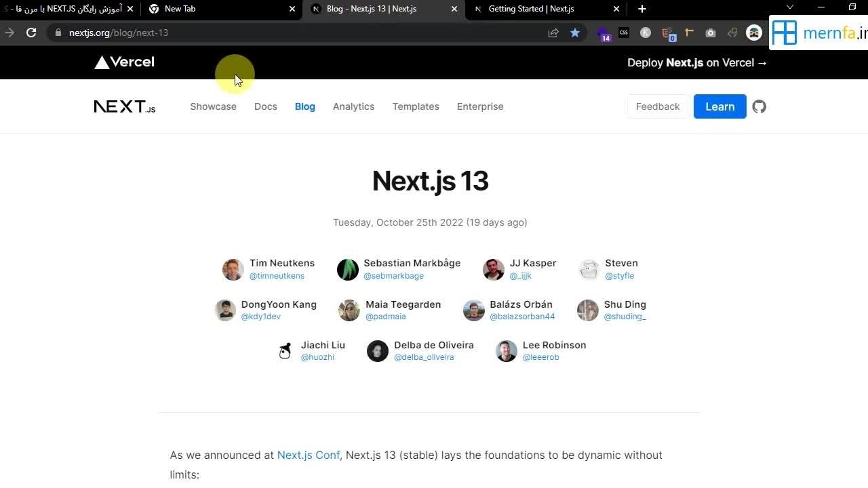Switch to the New Tab tab
868x488 pixels.
pyautogui.click(x=180, y=9)
